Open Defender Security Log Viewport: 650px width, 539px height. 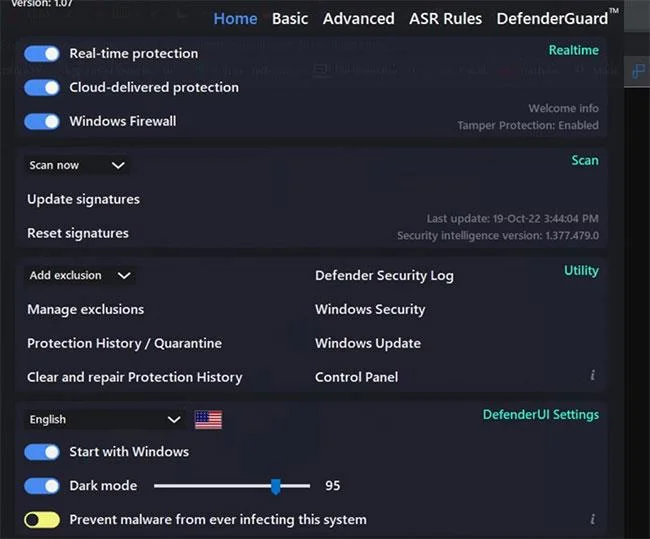(x=384, y=276)
